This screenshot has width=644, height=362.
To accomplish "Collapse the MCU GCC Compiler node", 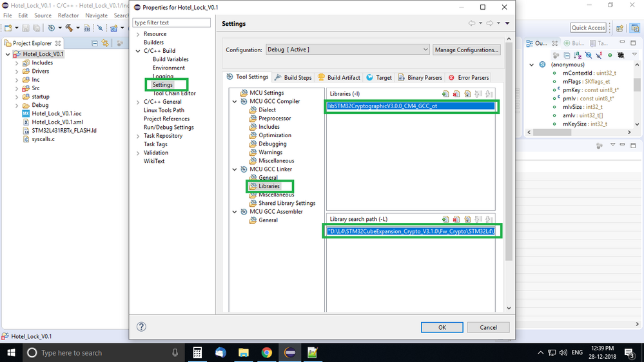I will [235, 101].
